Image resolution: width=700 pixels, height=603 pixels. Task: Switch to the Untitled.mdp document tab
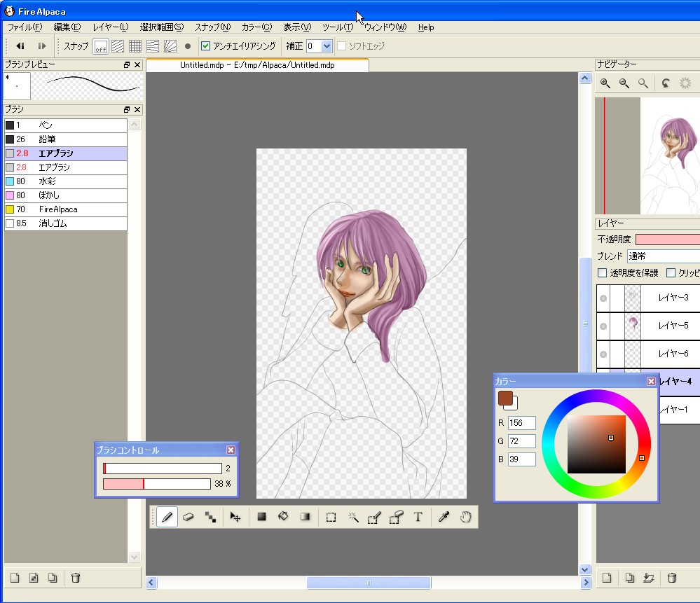coord(256,65)
